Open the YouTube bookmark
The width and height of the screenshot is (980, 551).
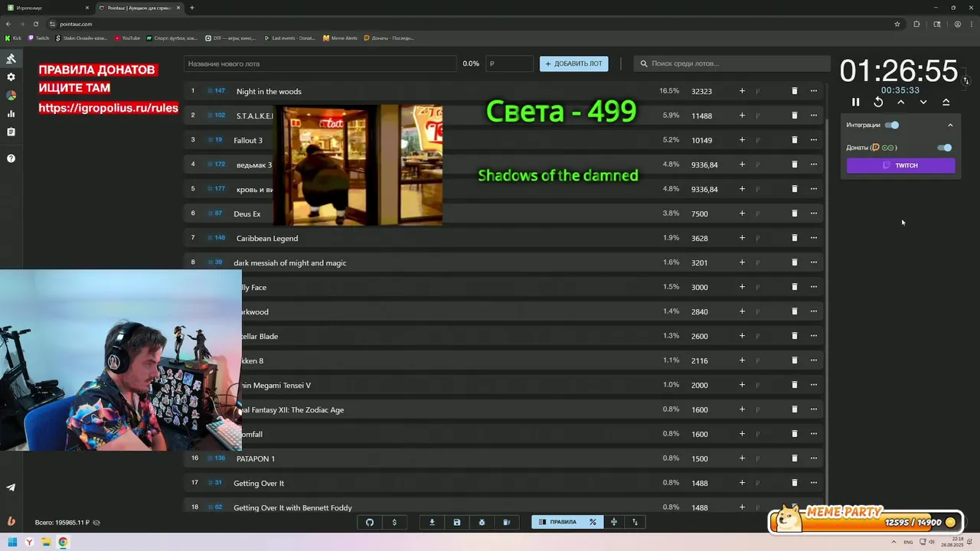pos(128,37)
